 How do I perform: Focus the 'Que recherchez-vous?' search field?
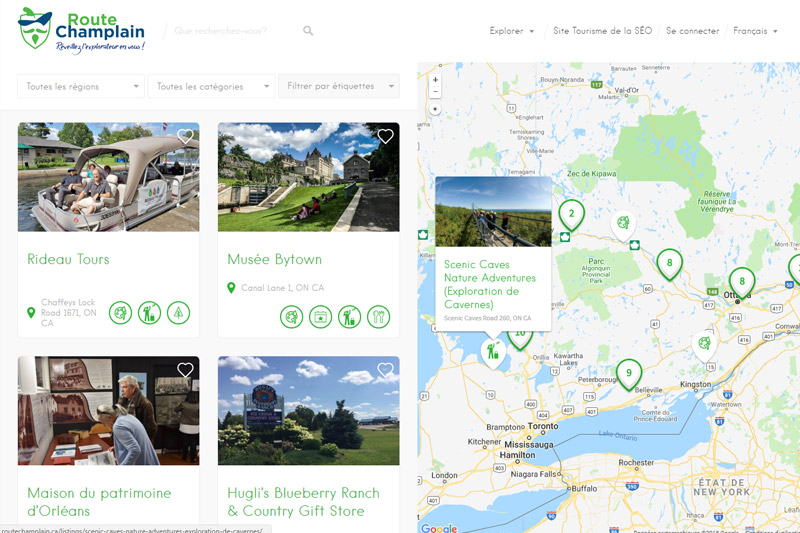(234, 31)
